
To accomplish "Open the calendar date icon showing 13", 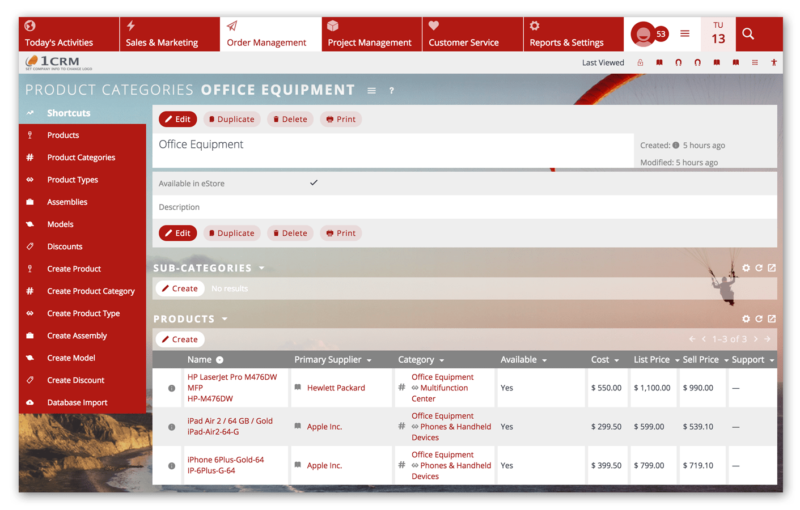I will (718, 34).
